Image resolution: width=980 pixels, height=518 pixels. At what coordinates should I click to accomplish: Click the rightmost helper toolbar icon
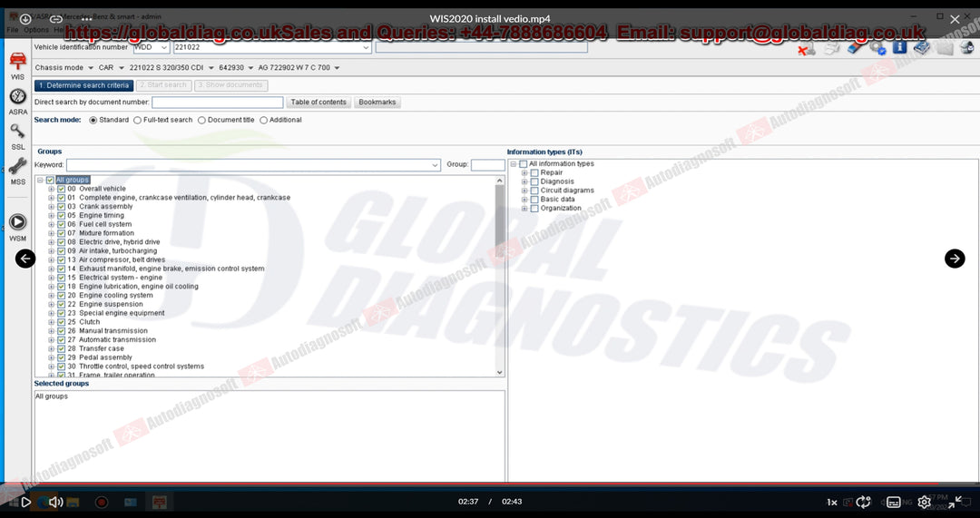[967, 47]
